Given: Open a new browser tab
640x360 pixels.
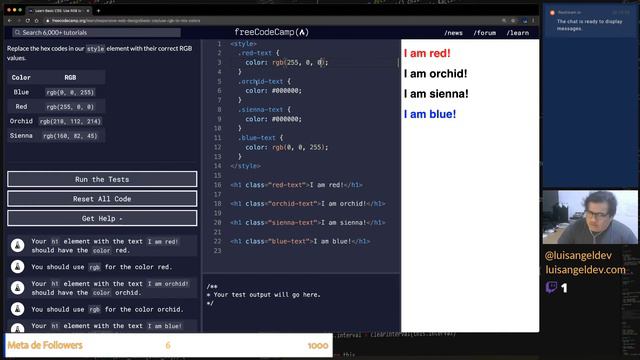Looking at the screenshot, I should coord(98,11).
